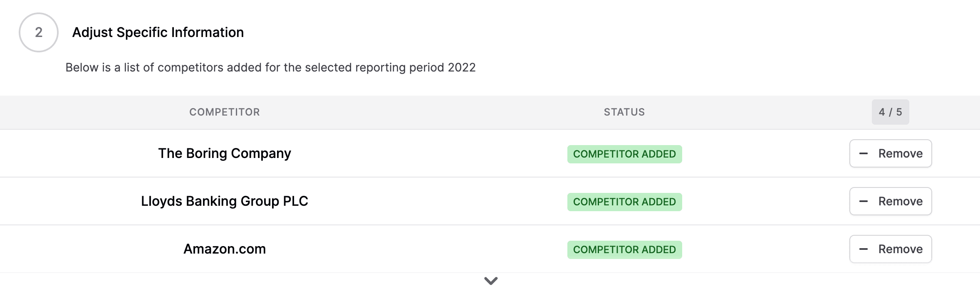Click the step 2 circle indicator

point(39,32)
